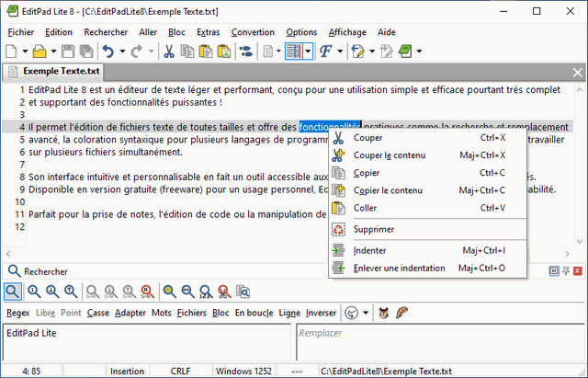Click the copy matches magnifier icon

pos(243,292)
